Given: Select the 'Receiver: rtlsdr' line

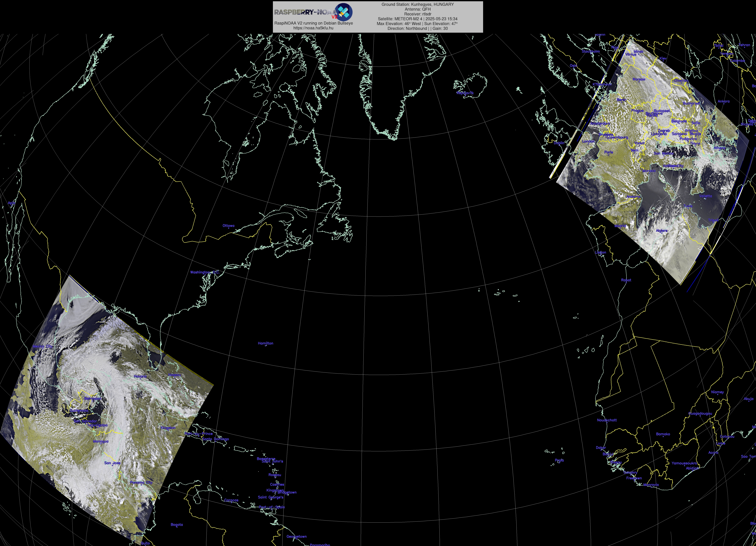Looking at the screenshot, I should point(417,14).
